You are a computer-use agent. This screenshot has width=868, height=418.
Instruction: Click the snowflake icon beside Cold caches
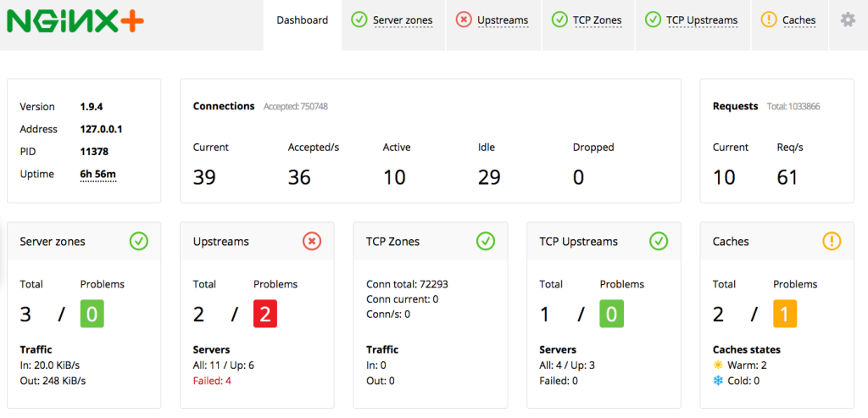[718, 381]
